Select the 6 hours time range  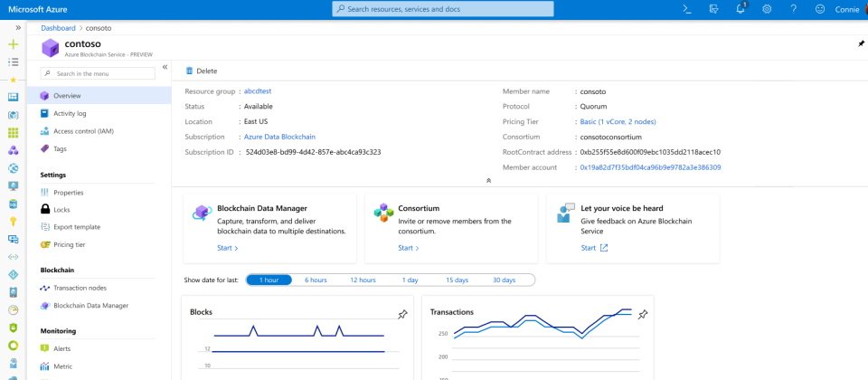click(316, 280)
